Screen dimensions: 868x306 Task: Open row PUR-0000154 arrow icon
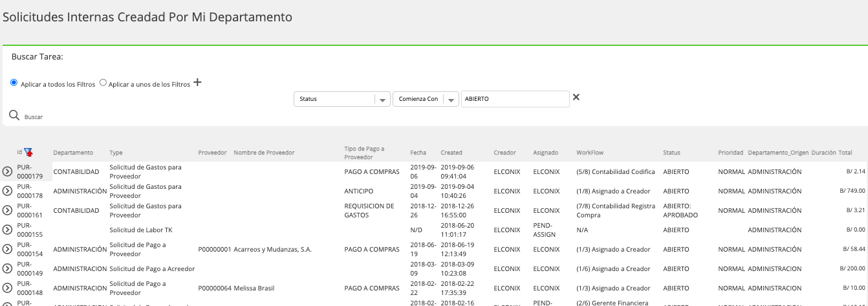click(7, 249)
